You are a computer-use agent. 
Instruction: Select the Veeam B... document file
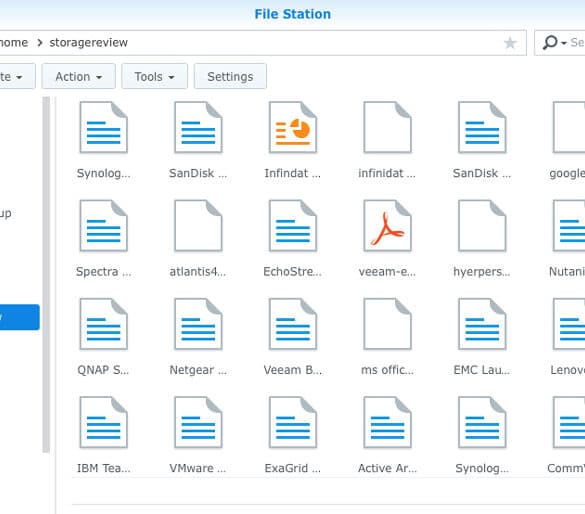click(x=293, y=324)
